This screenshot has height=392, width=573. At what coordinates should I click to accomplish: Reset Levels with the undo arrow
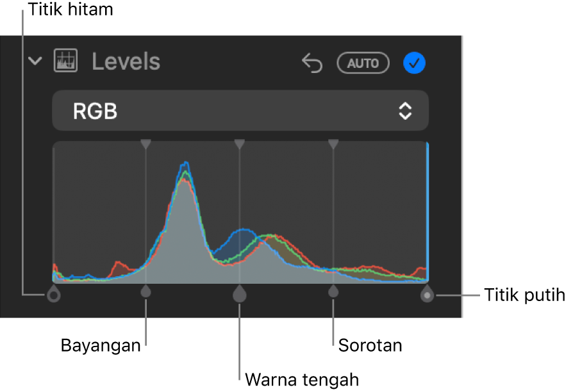(x=312, y=63)
